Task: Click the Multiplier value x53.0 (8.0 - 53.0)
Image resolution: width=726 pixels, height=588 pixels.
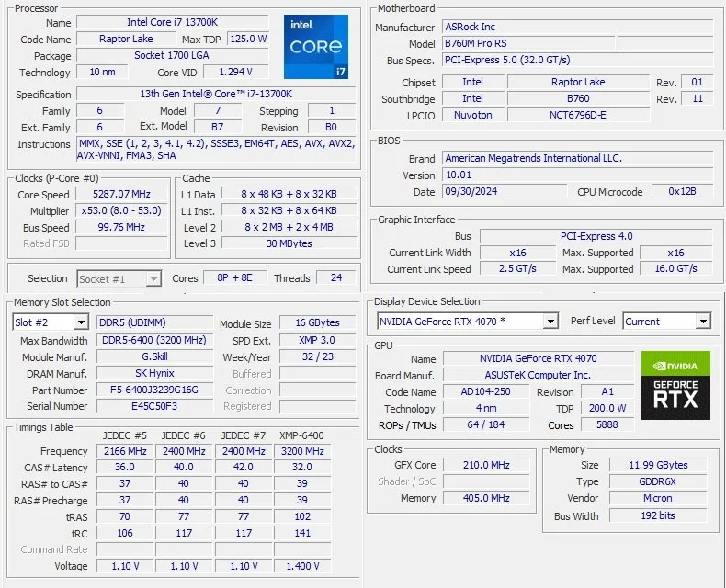Action: 121,210
